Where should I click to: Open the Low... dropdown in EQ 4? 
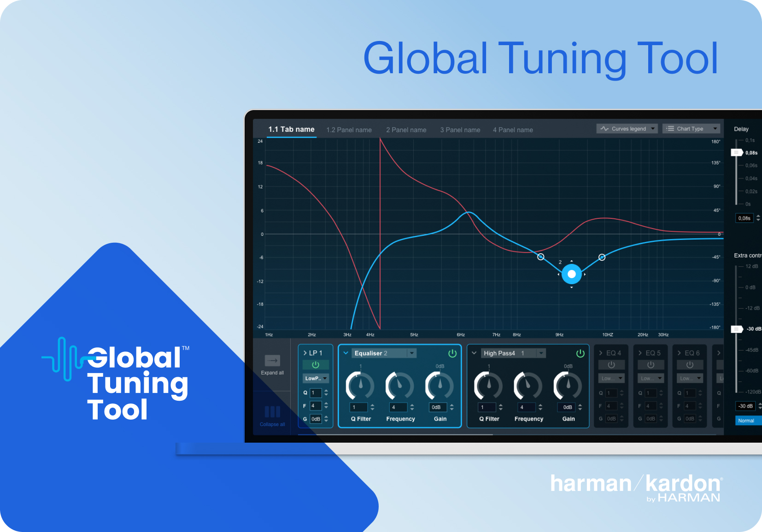611,378
